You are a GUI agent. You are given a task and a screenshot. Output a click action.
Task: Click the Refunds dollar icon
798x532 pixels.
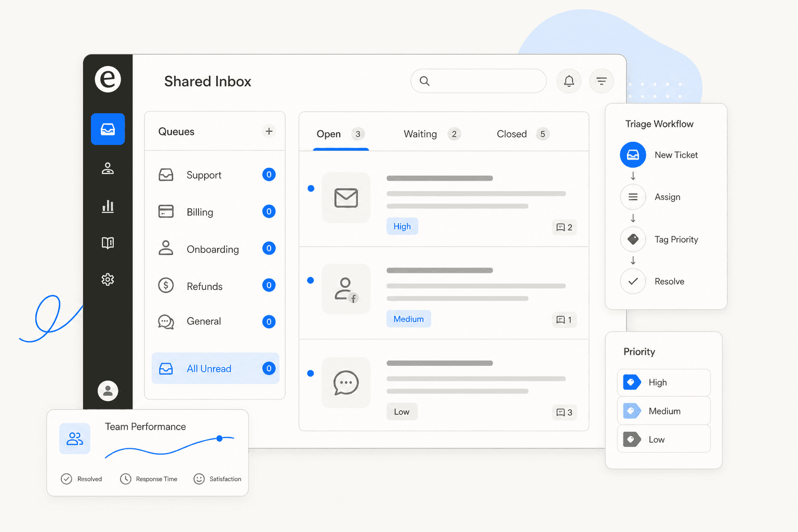point(166,285)
